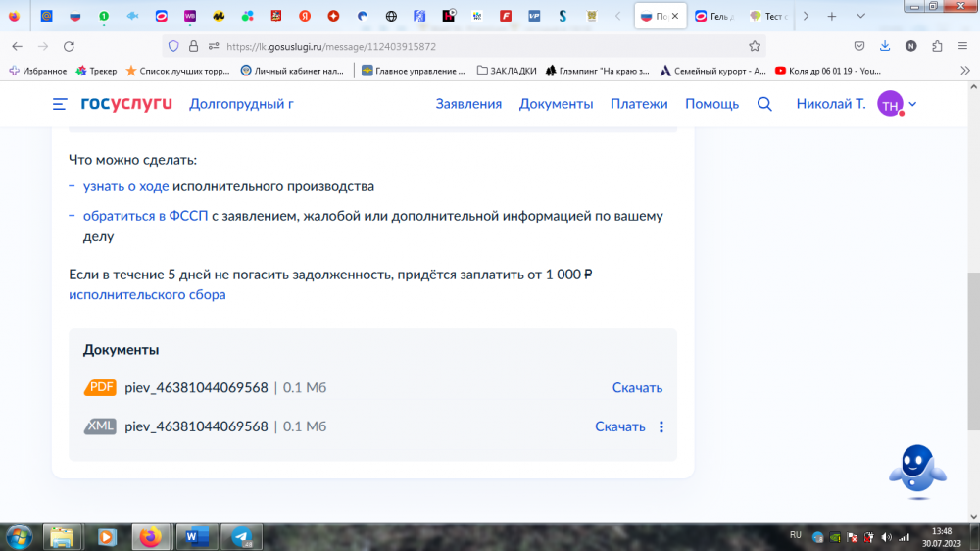Open more options for XML document

(x=661, y=426)
